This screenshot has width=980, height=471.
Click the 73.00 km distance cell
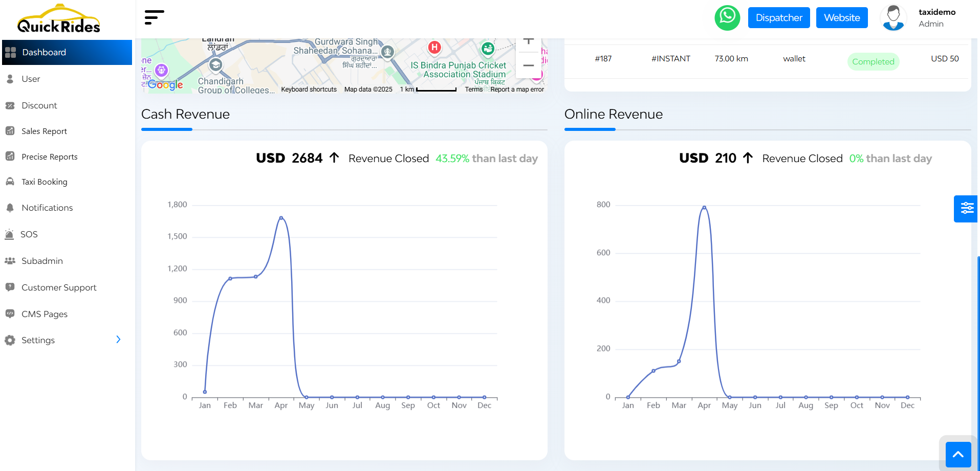pyautogui.click(x=731, y=59)
